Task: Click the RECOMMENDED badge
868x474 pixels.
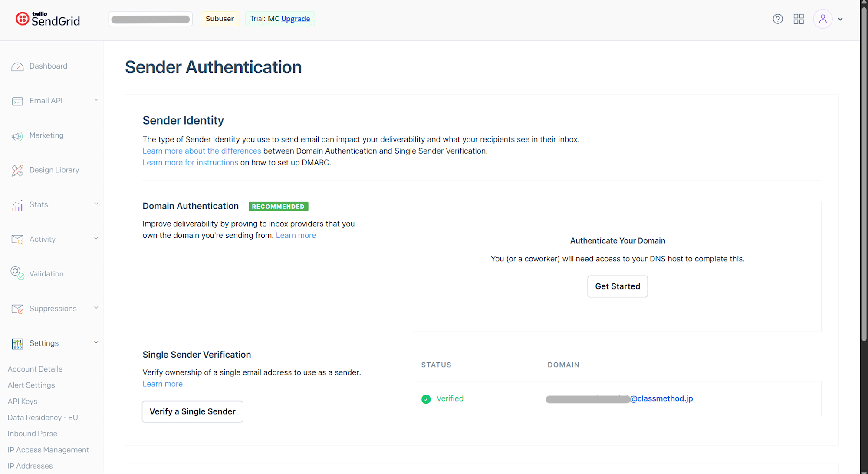Action: (278, 207)
